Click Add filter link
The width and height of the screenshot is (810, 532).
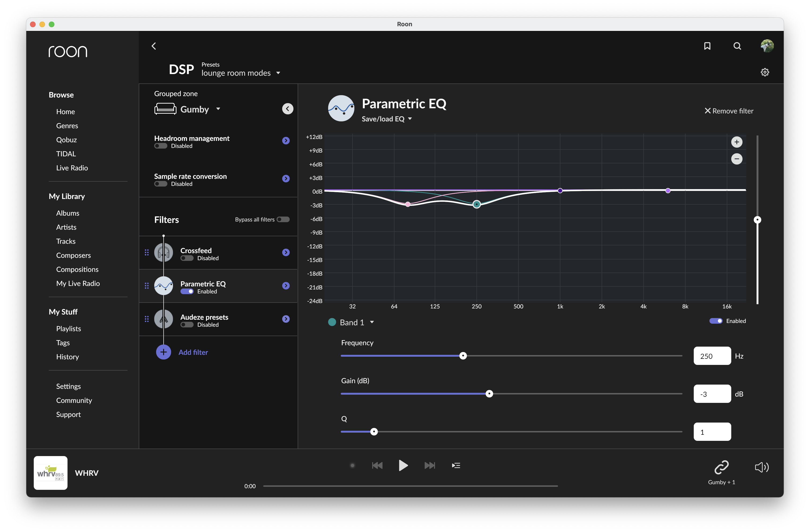click(x=193, y=352)
